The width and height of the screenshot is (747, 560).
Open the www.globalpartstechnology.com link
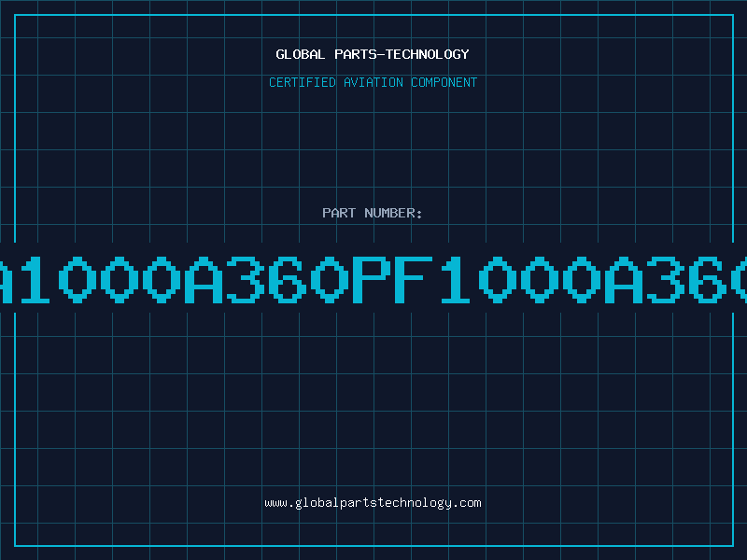coord(373,503)
